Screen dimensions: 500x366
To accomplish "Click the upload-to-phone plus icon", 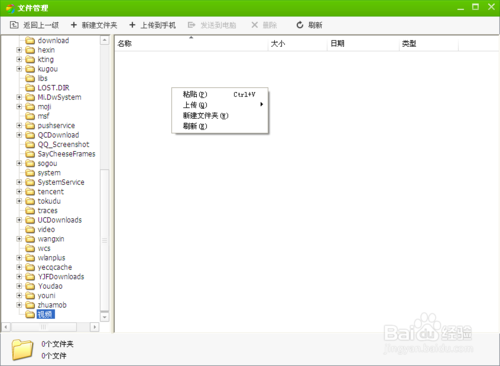I will pos(132,25).
